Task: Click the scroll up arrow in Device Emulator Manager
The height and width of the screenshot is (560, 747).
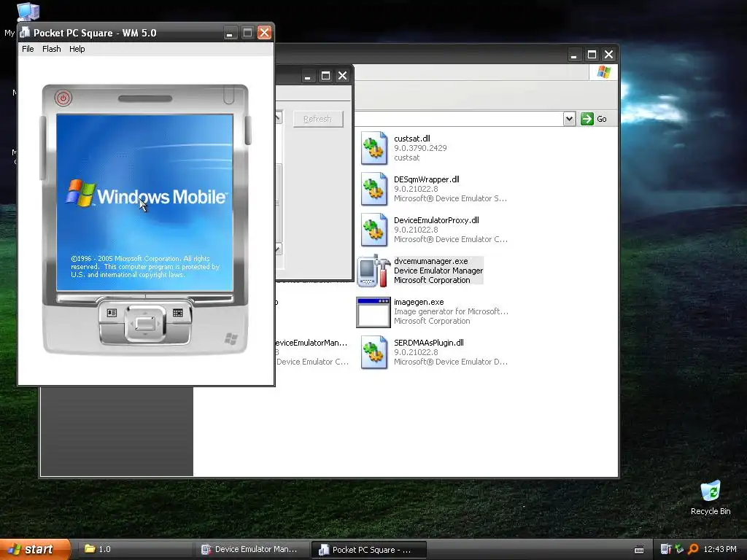Action: point(278,117)
